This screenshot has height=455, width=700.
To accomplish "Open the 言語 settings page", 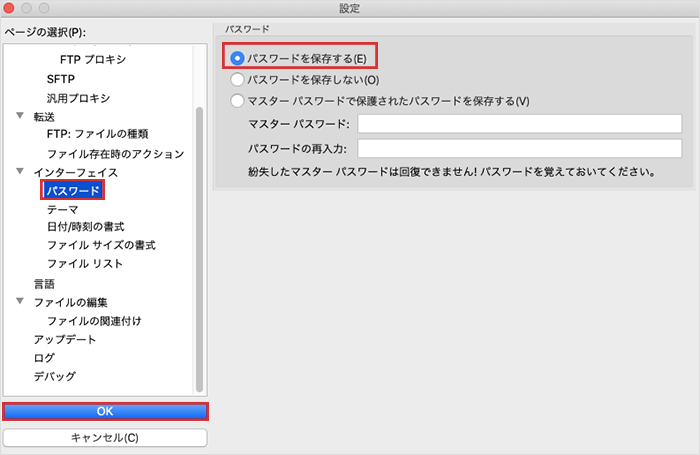I will click(44, 284).
